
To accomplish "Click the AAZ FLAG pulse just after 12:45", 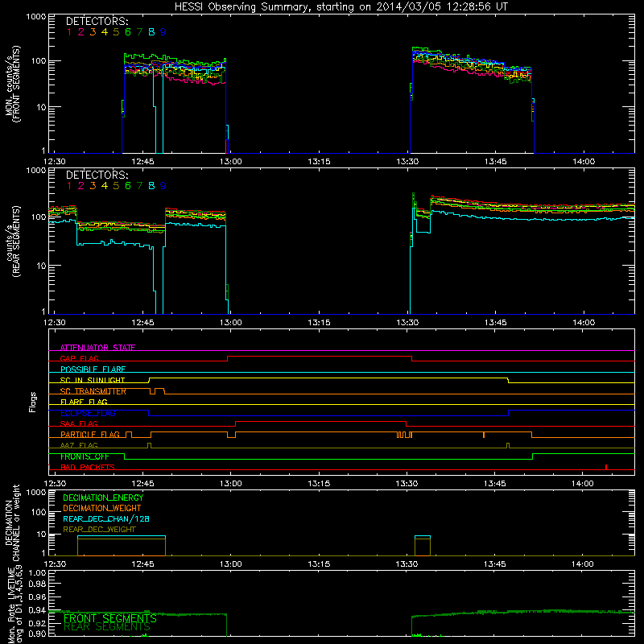I will click(x=149, y=446).
